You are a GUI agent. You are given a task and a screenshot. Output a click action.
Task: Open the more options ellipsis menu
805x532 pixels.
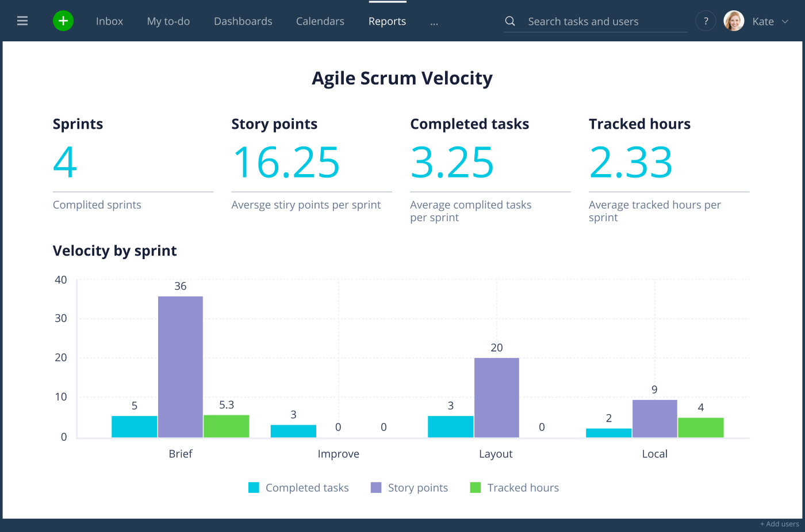coord(434,23)
